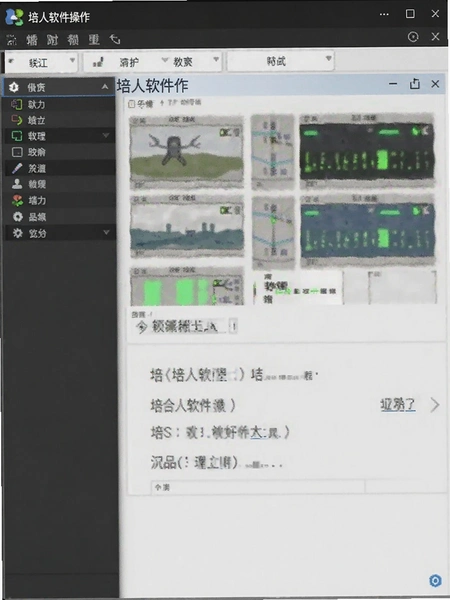Click the input box at the panel bottom
This screenshot has width=450, height=600.
click(258, 487)
